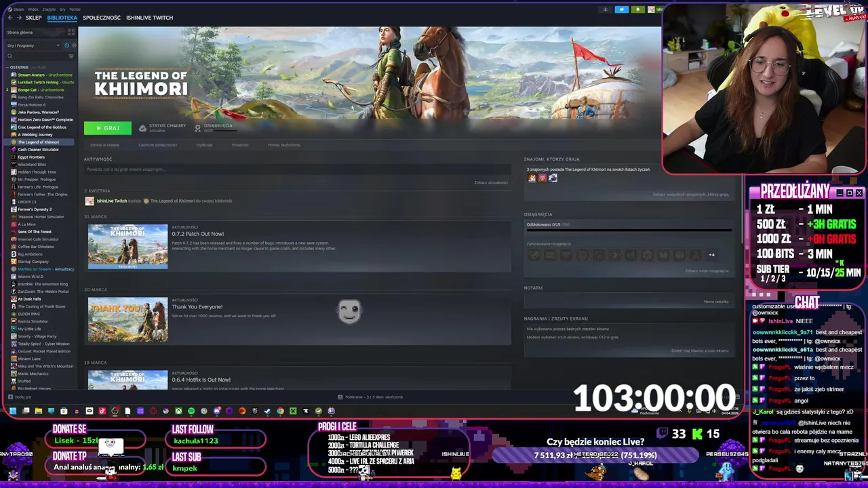Open the SPOŁECZNOŚĆ tab
The width and height of the screenshot is (868, 488).
tap(102, 18)
